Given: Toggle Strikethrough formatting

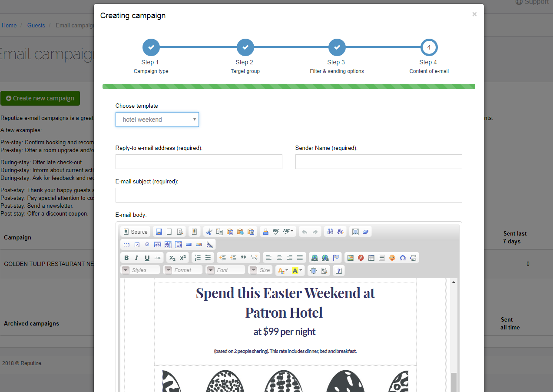Looking at the screenshot, I should (x=158, y=258).
